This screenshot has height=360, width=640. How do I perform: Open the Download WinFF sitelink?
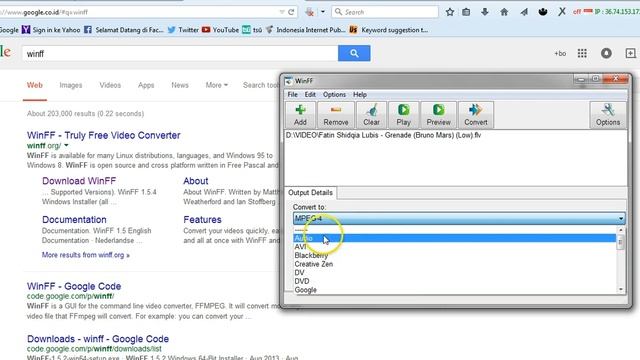coord(79,181)
